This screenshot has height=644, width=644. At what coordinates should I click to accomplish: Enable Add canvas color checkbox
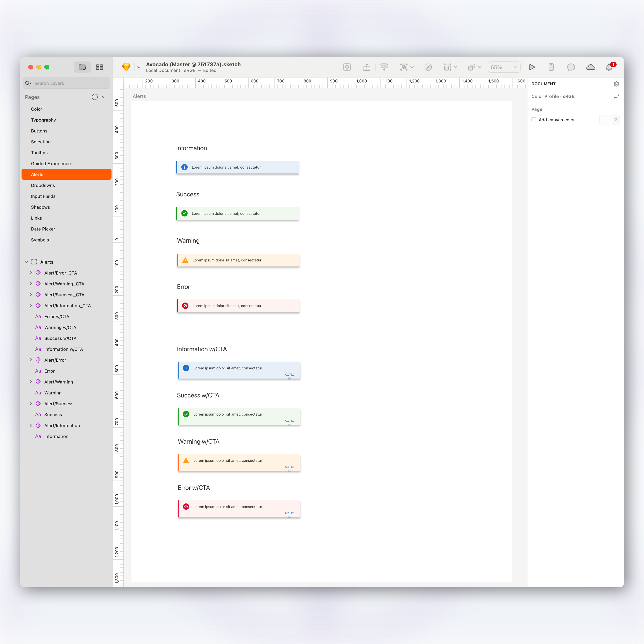tap(534, 120)
